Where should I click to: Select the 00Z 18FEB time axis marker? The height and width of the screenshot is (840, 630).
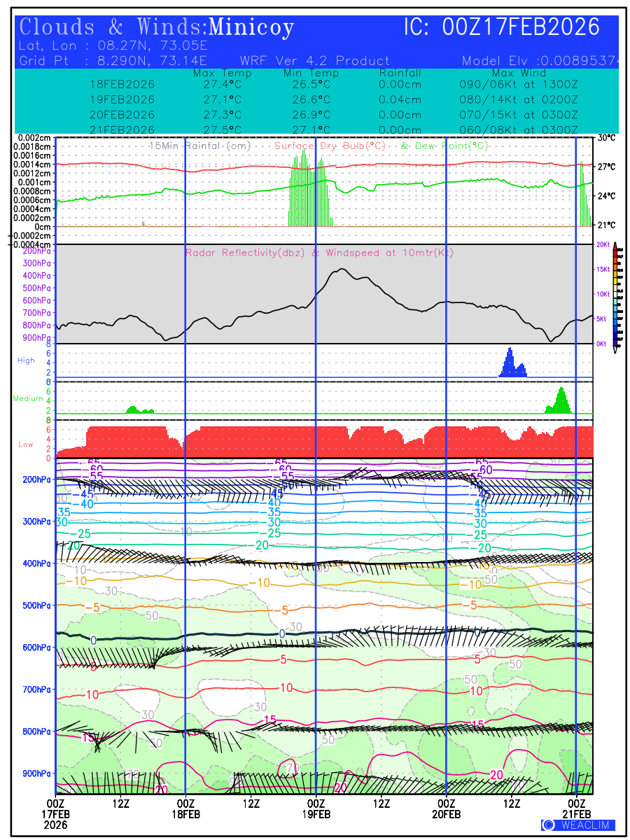pyautogui.click(x=185, y=808)
